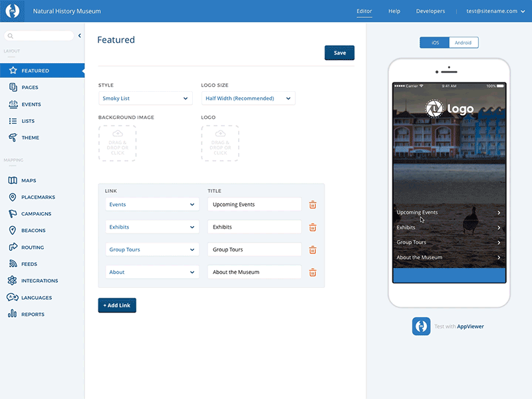Click the cloud upload icon under Logo
532x399 pixels.
[220, 134]
